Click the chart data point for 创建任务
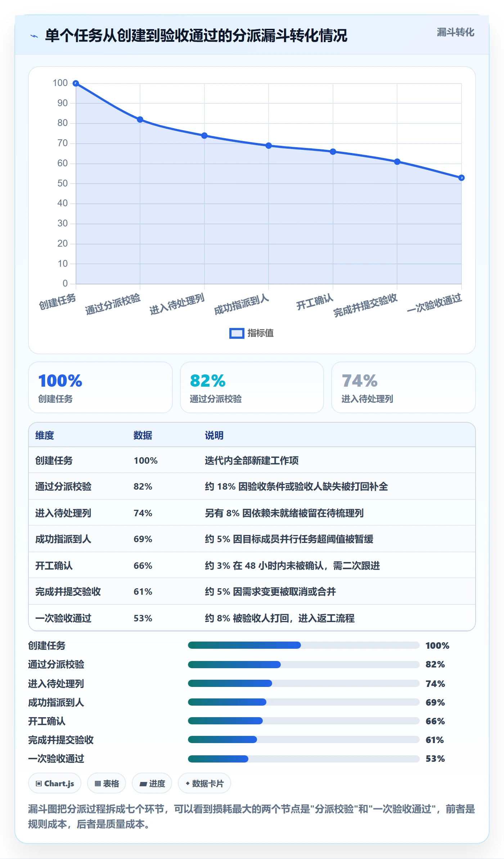This screenshot has height=859, width=504. tap(76, 84)
